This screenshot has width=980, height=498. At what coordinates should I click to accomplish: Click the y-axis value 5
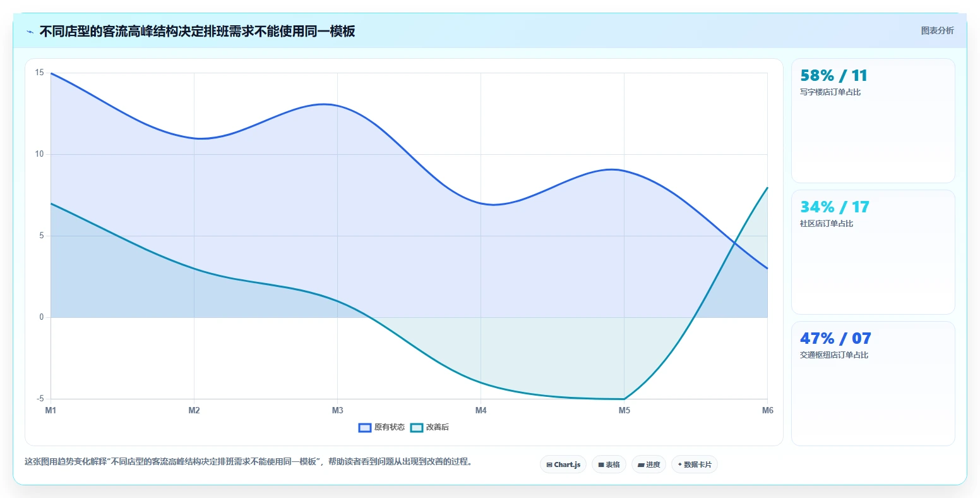tap(42, 236)
